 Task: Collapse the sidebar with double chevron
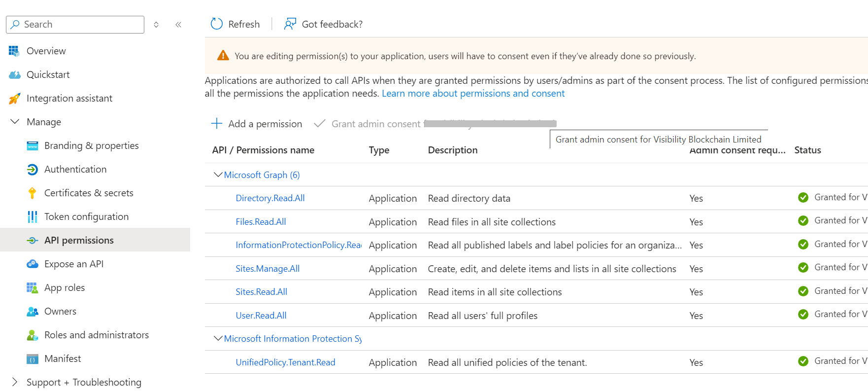tap(178, 25)
